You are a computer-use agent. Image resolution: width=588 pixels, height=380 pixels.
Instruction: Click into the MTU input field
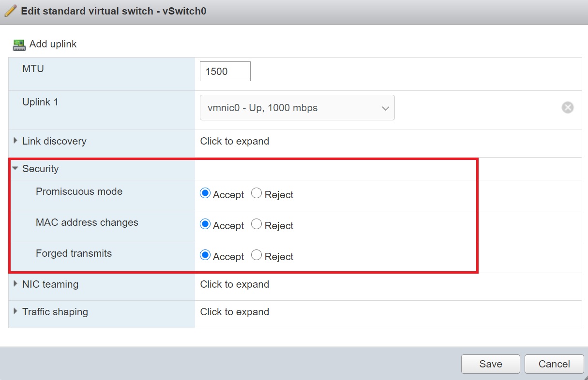pyautogui.click(x=225, y=72)
